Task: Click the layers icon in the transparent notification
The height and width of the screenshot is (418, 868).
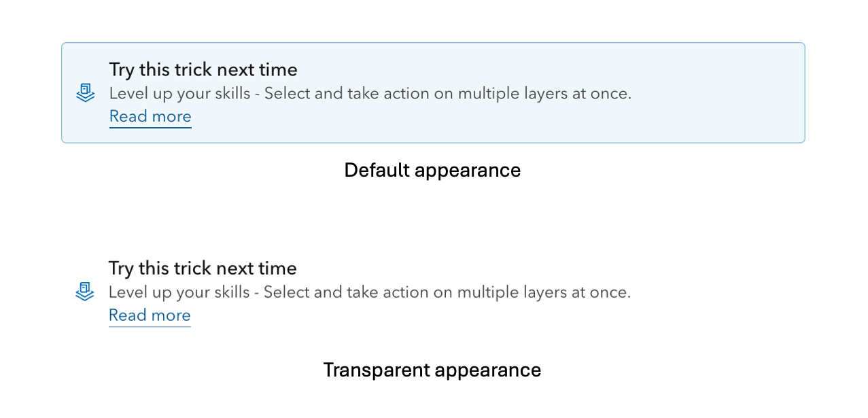Action: coord(84,291)
